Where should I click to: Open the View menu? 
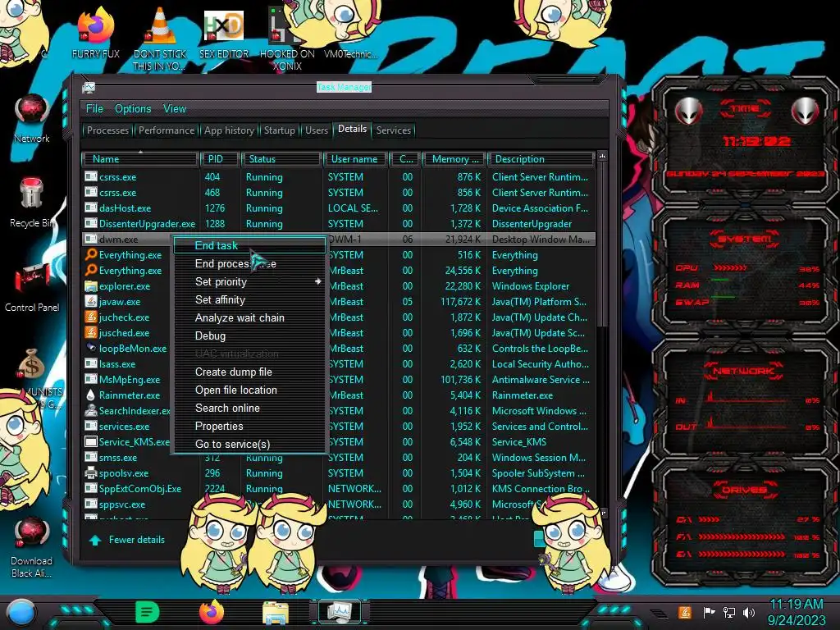point(175,109)
